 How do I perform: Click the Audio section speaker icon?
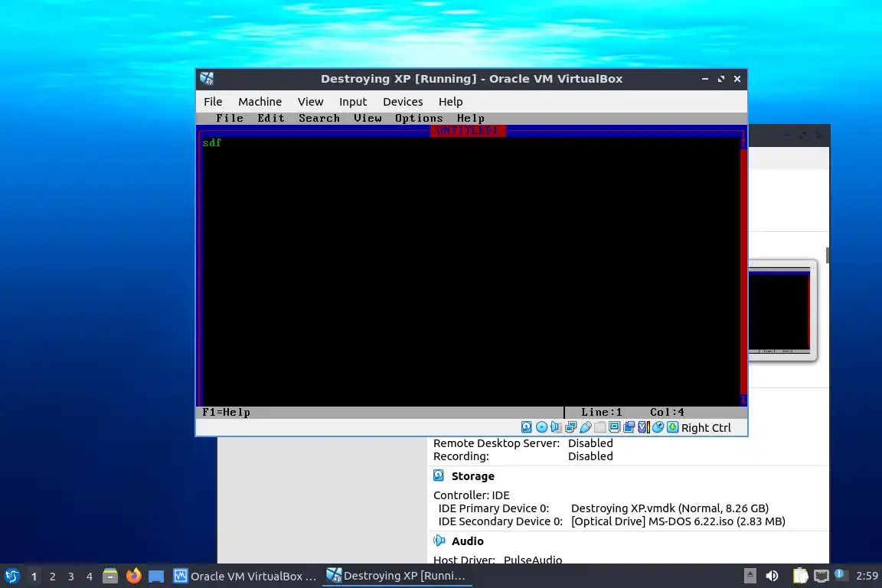(x=439, y=541)
